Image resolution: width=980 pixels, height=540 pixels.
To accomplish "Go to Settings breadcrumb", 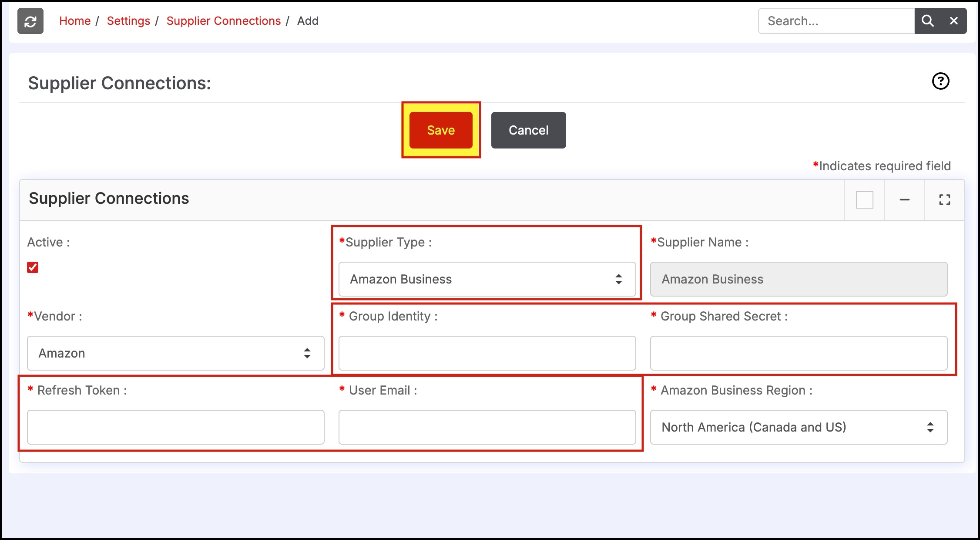I will (x=128, y=21).
